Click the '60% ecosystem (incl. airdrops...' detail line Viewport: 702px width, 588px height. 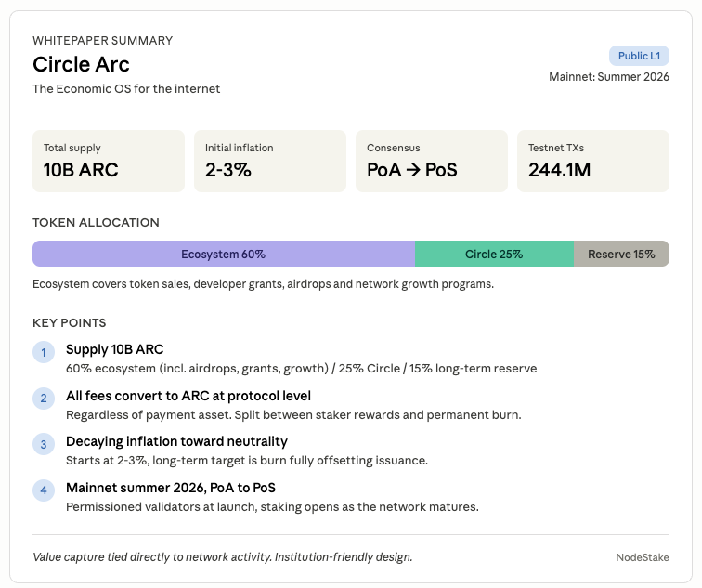[x=301, y=369]
